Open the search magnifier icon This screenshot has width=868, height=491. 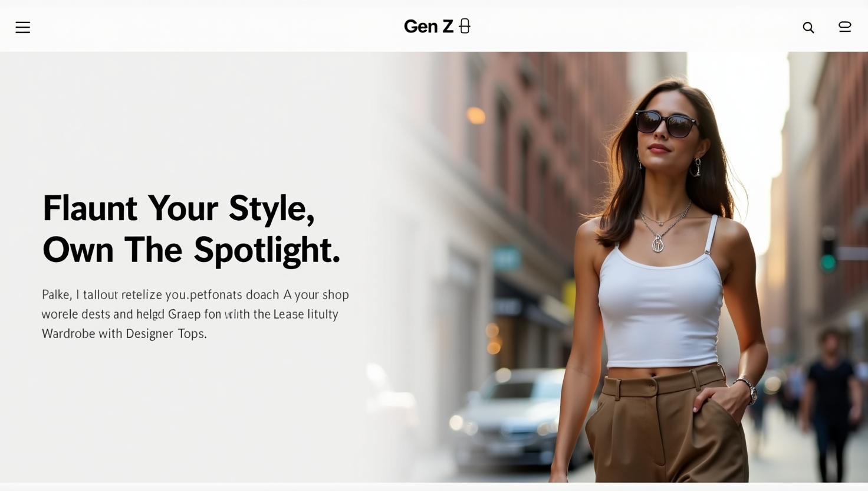[x=808, y=28]
